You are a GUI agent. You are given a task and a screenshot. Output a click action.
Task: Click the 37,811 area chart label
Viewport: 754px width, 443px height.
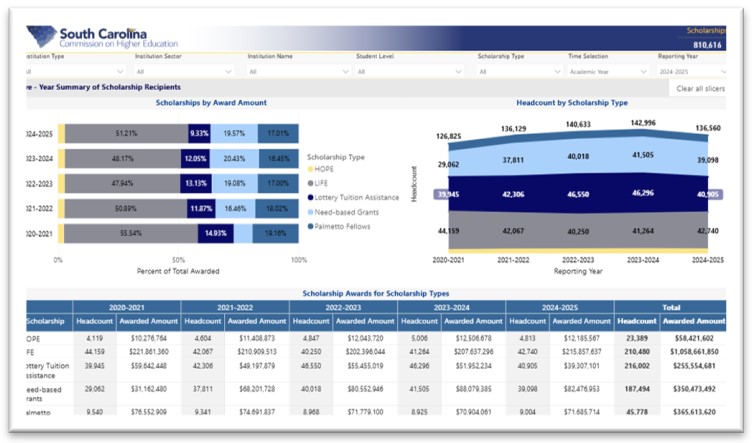513,160
